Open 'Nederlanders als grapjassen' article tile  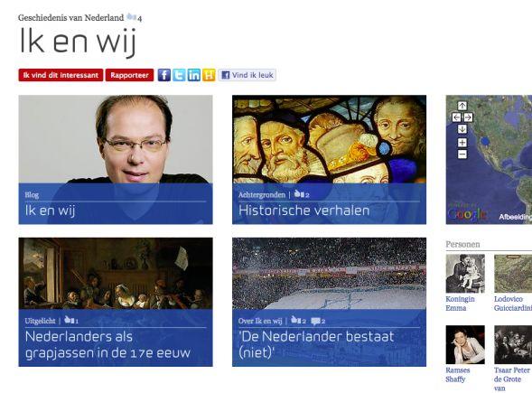(x=116, y=302)
